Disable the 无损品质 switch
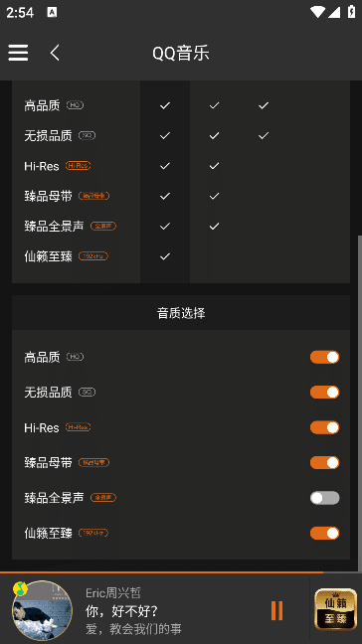This screenshot has height=644, width=362. 324,393
